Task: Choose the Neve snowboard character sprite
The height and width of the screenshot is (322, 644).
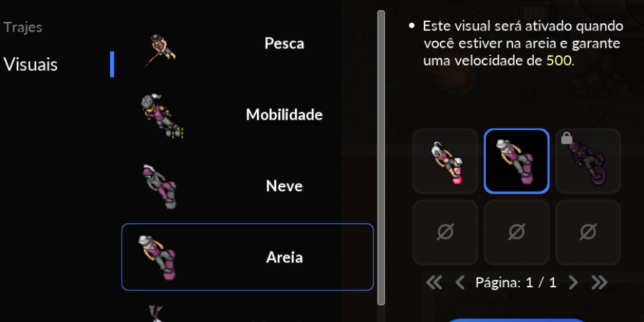Action: pos(160,187)
